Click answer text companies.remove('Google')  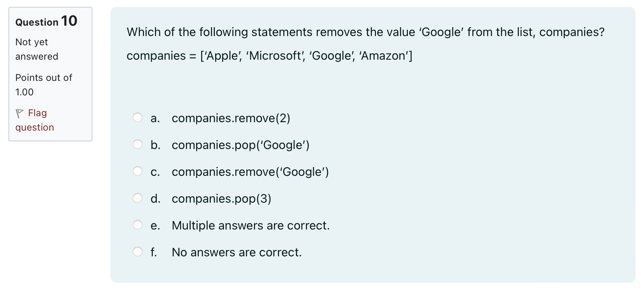click(250, 172)
